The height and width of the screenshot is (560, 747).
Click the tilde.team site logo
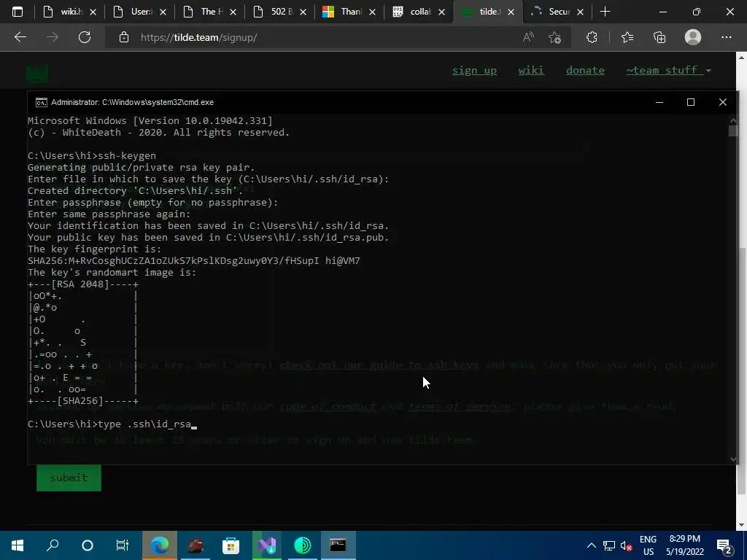click(x=37, y=73)
